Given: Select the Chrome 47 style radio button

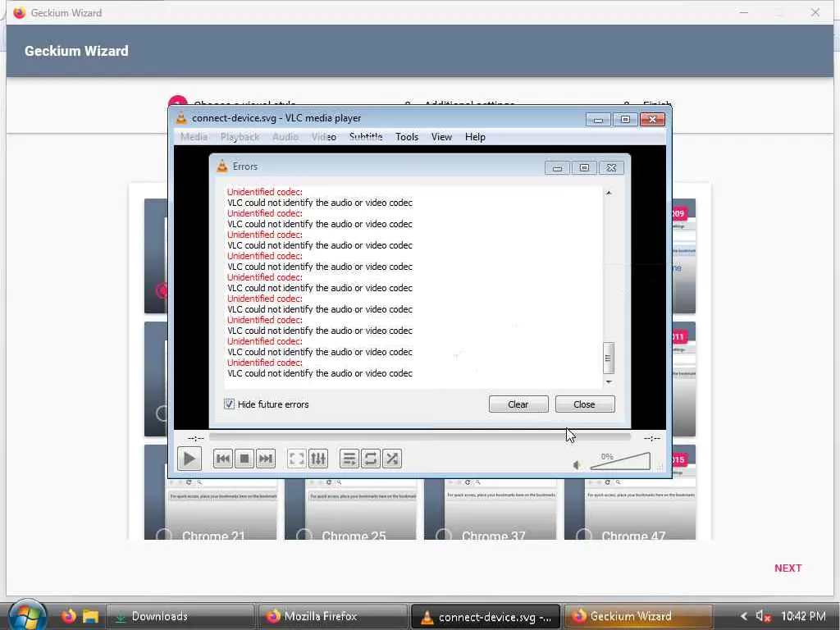Looking at the screenshot, I should (584, 535).
